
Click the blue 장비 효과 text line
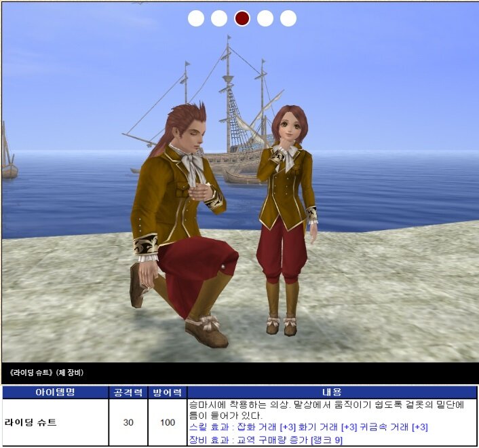(265, 440)
